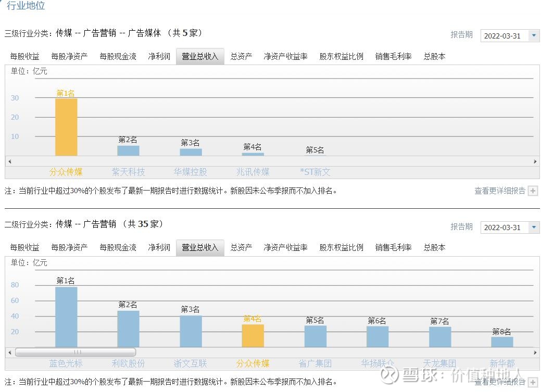Click right scroll arrow under 广告营销 35家 chart
This screenshot has width=541, height=392.
click(x=535, y=352)
